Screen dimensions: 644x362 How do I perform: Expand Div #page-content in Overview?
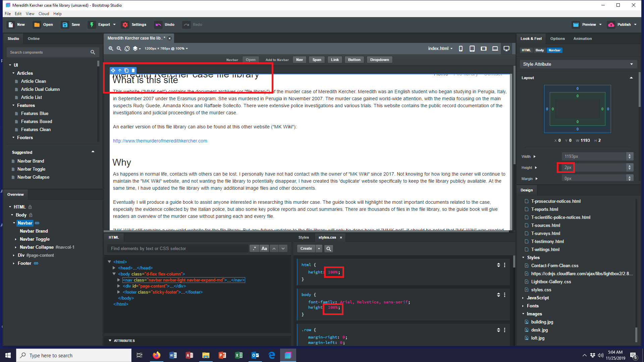[13, 255]
